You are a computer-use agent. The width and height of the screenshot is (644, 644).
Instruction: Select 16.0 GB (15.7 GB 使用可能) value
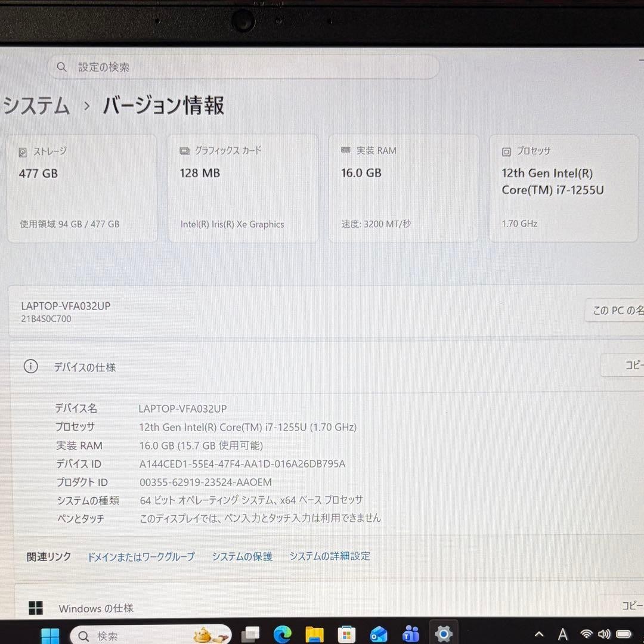click(x=201, y=445)
